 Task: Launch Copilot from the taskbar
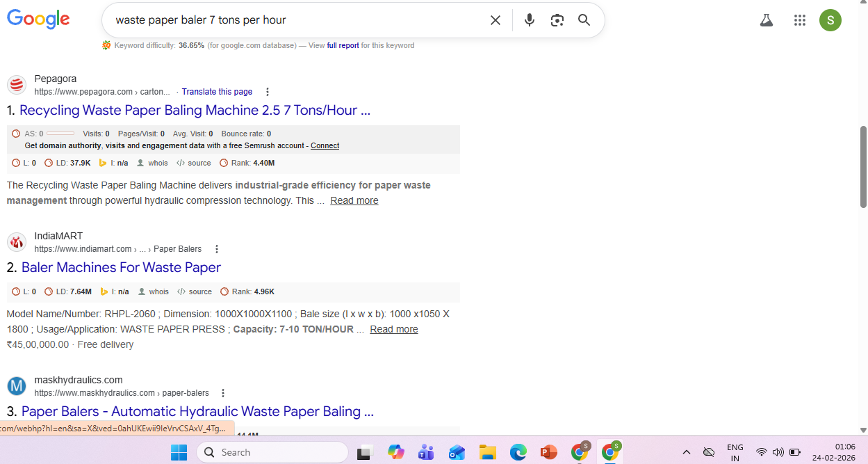tap(396, 452)
